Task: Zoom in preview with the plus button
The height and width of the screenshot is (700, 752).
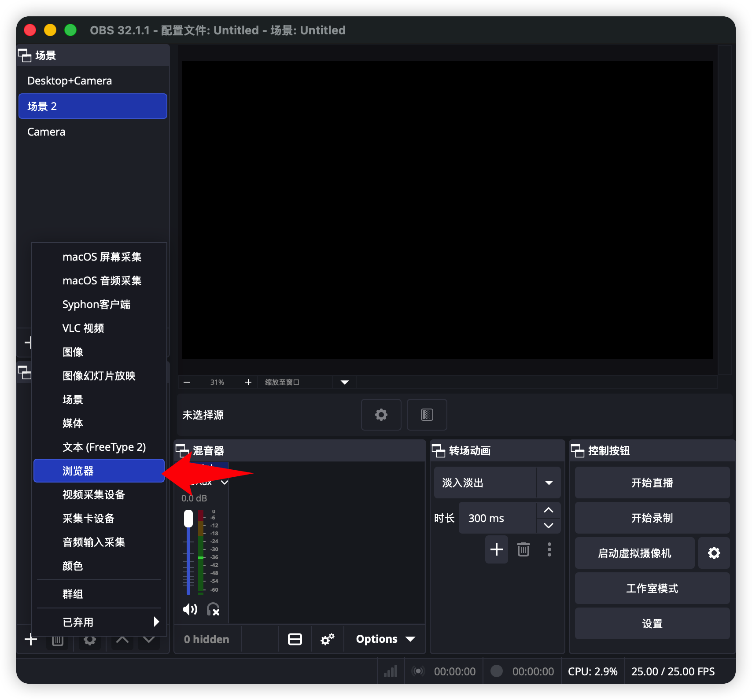Action: 248,382
